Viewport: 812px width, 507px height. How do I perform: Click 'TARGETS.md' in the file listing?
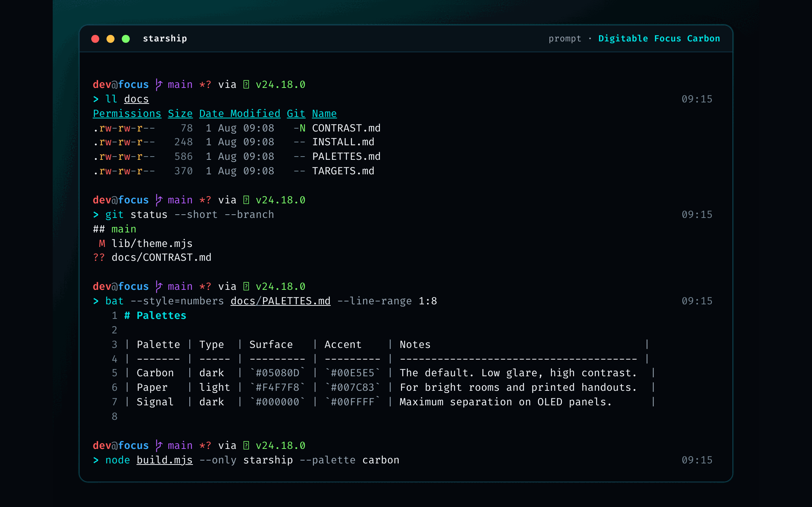click(x=343, y=171)
